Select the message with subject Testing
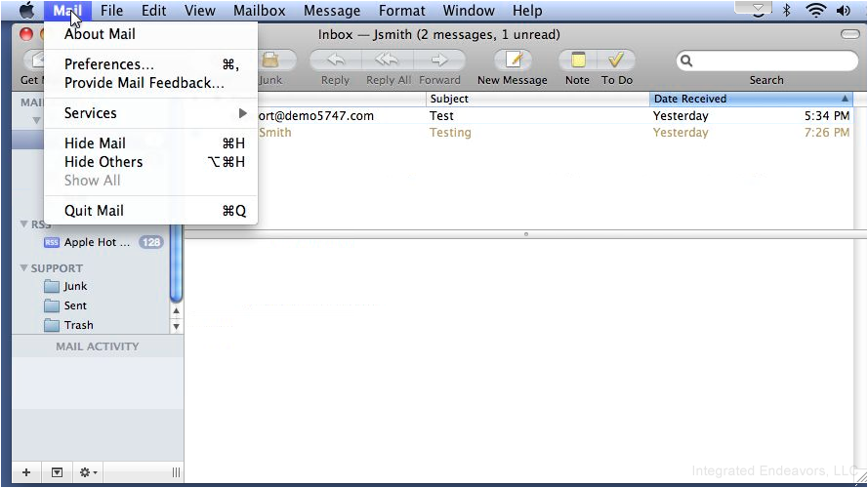Screen dimensions: 868x488 pyautogui.click(x=450, y=132)
